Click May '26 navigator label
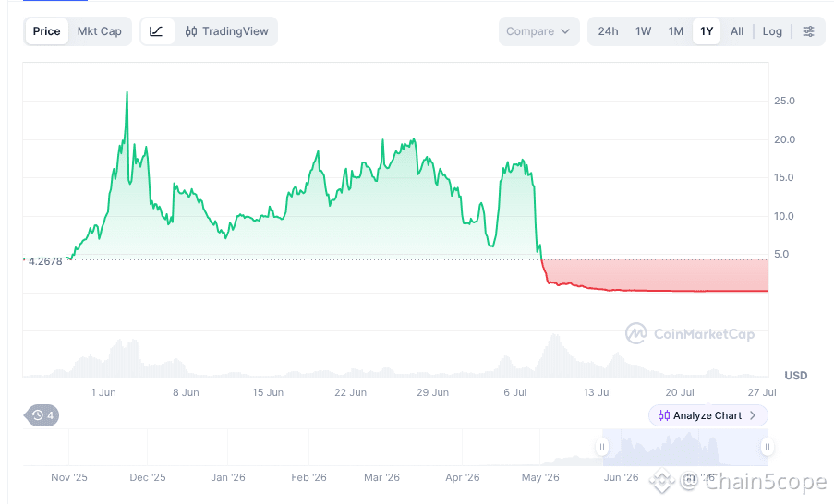 click(x=540, y=477)
